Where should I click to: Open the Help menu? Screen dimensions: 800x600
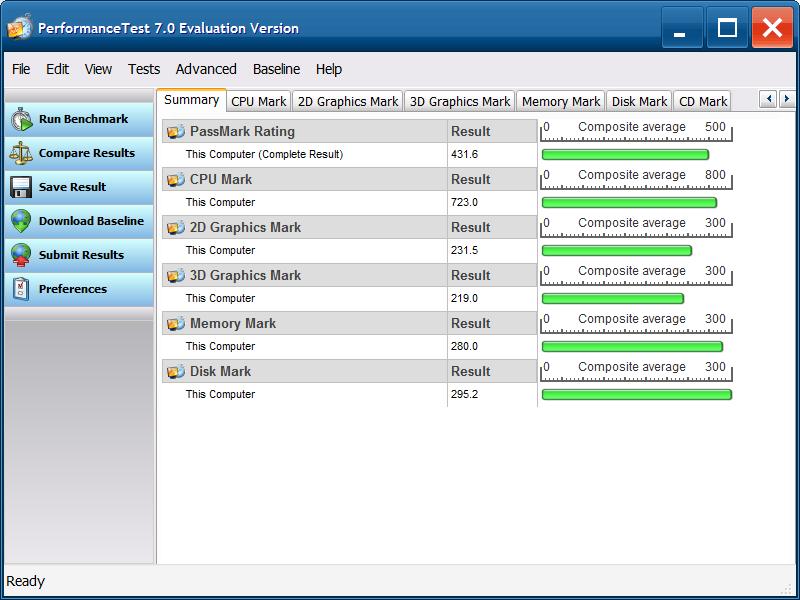[x=329, y=69]
